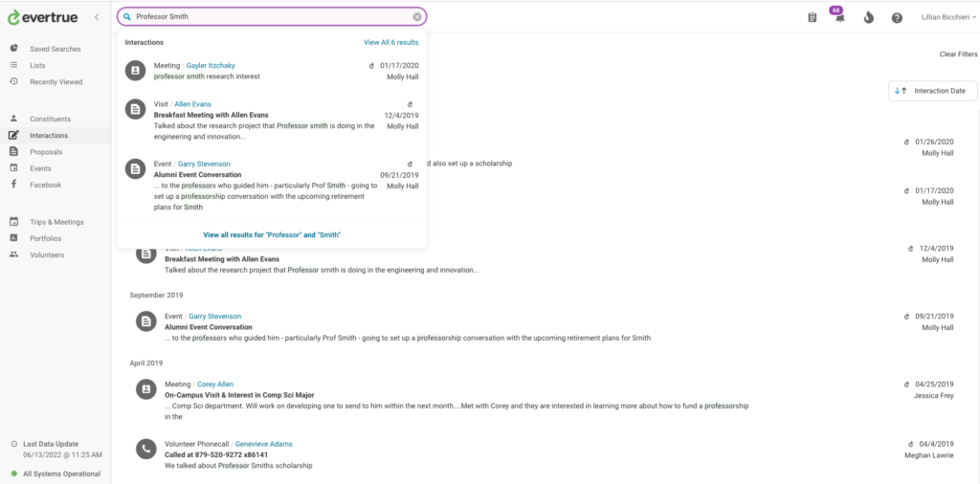Click View All 6 results link
980x484 pixels.
[x=390, y=43]
